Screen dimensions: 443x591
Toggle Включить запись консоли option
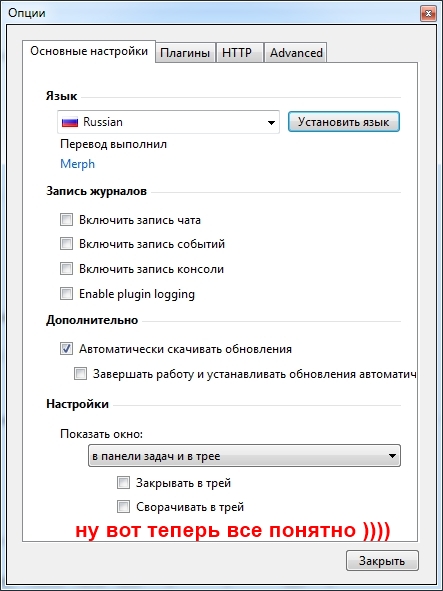66,269
